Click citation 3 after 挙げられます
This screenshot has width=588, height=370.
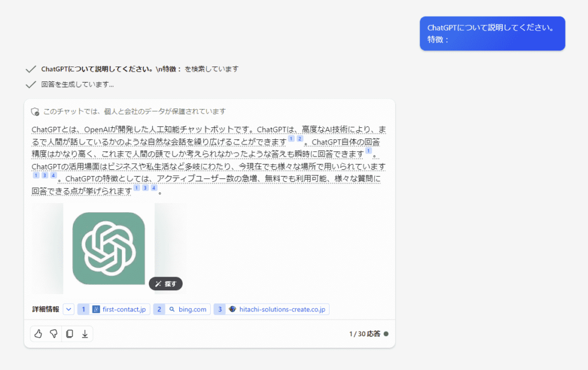click(145, 188)
